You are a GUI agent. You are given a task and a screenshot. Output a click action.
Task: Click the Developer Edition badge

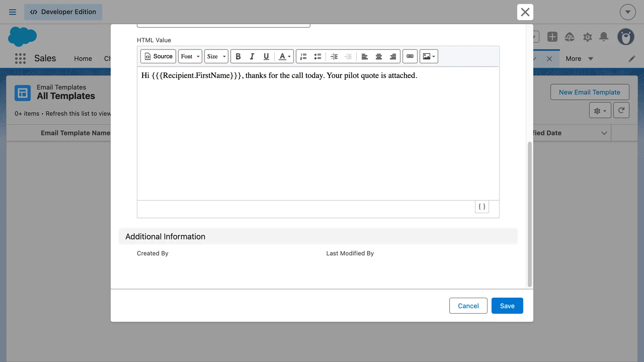63,12
